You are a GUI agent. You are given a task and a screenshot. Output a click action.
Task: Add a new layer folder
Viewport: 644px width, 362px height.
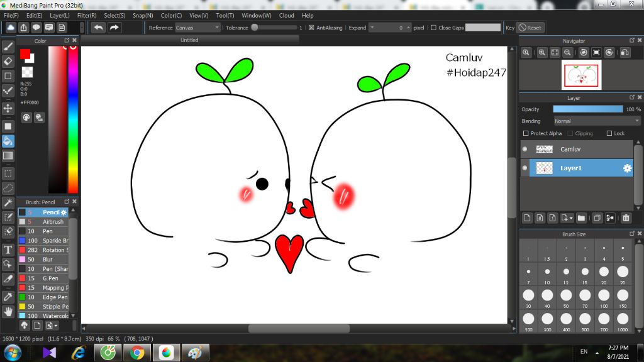click(580, 218)
